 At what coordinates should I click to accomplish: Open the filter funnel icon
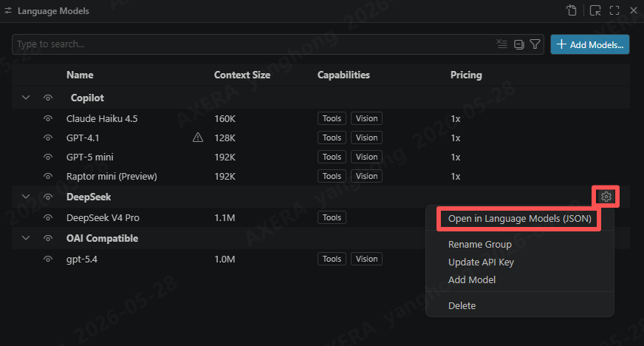pos(535,44)
